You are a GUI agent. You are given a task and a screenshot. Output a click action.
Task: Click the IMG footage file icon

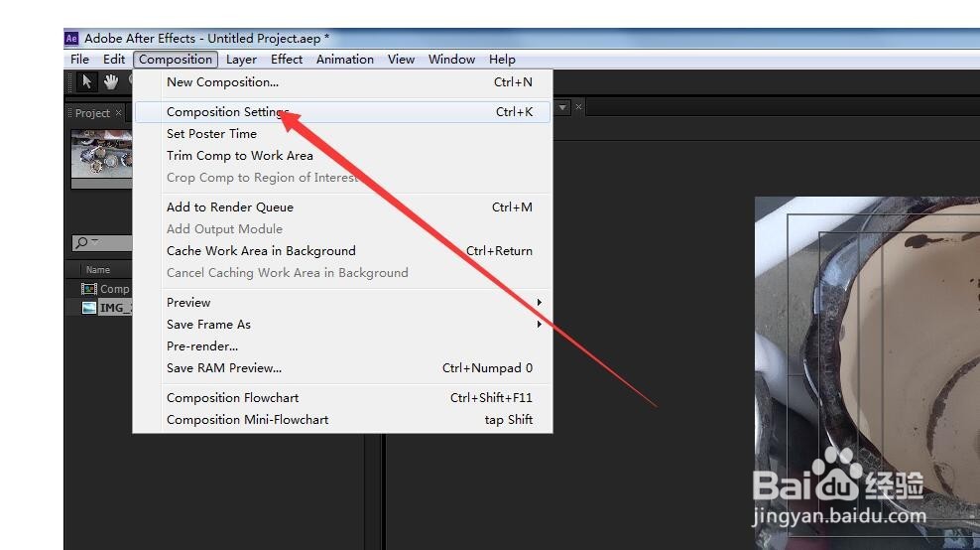coord(89,307)
